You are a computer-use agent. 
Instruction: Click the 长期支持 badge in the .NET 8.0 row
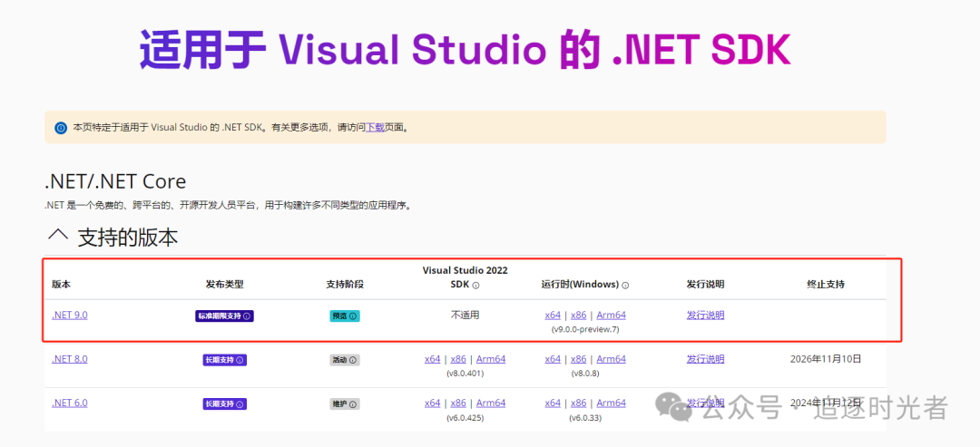coord(224,360)
